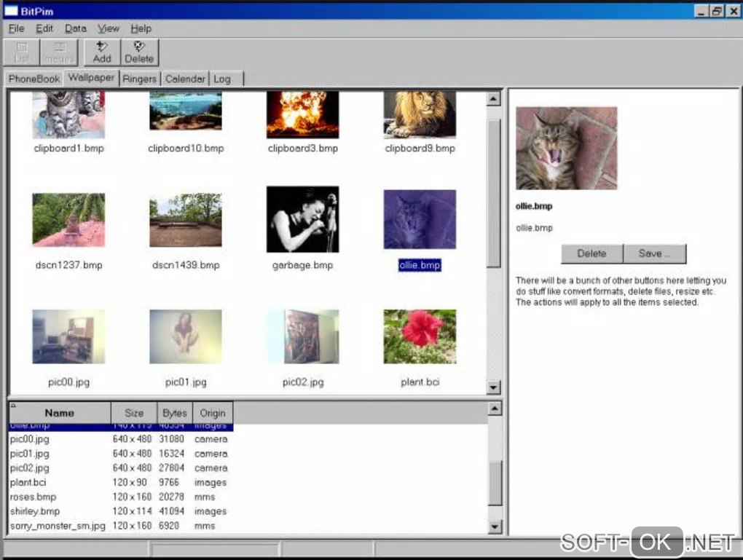Select garbage.bmp singer thumbnail
The image size is (743, 560).
point(303,219)
